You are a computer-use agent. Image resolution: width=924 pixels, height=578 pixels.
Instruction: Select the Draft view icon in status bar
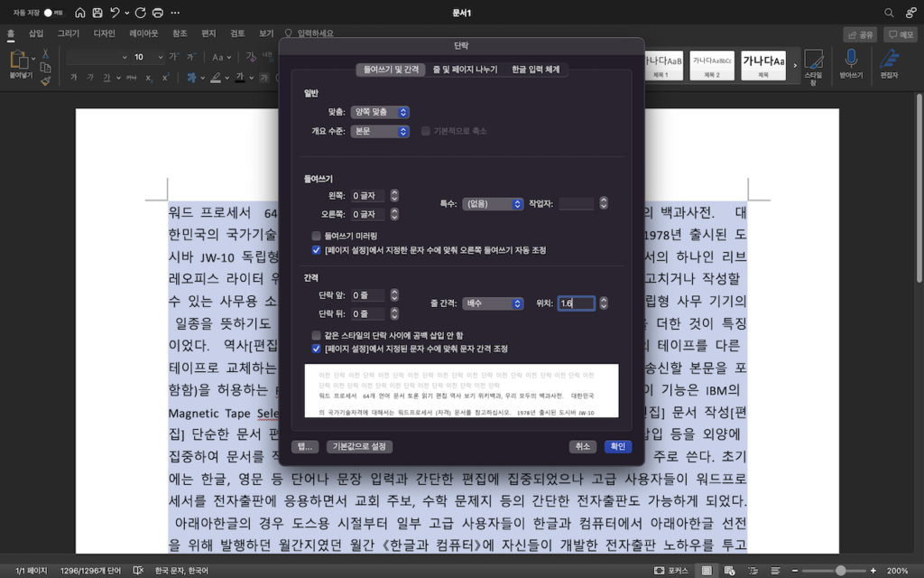click(775, 571)
